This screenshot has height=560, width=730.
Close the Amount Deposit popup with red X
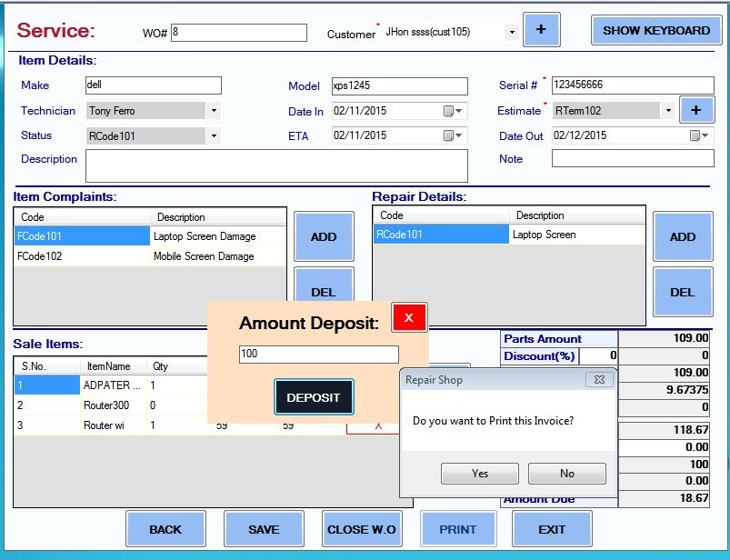pos(409,317)
